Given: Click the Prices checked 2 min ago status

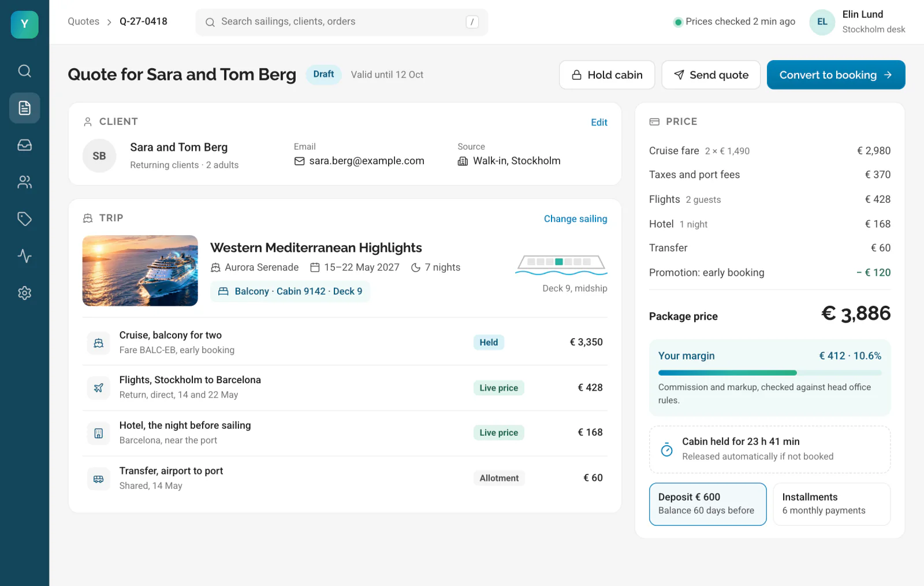Looking at the screenshot, I should [x=734, y=22].
